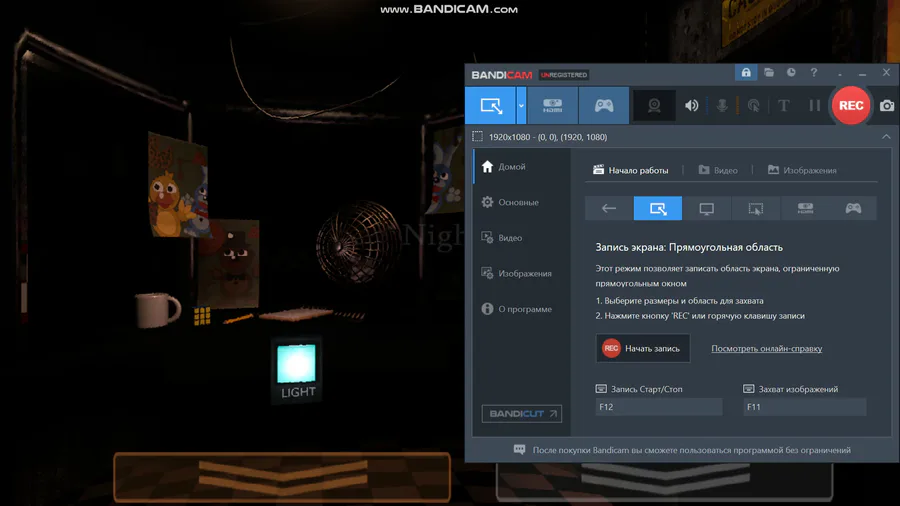Image resolution: width=900 pixels, height=506 pixels.
Task: Click the capture area size 1920x1080 text
Action: coord(548,137)
